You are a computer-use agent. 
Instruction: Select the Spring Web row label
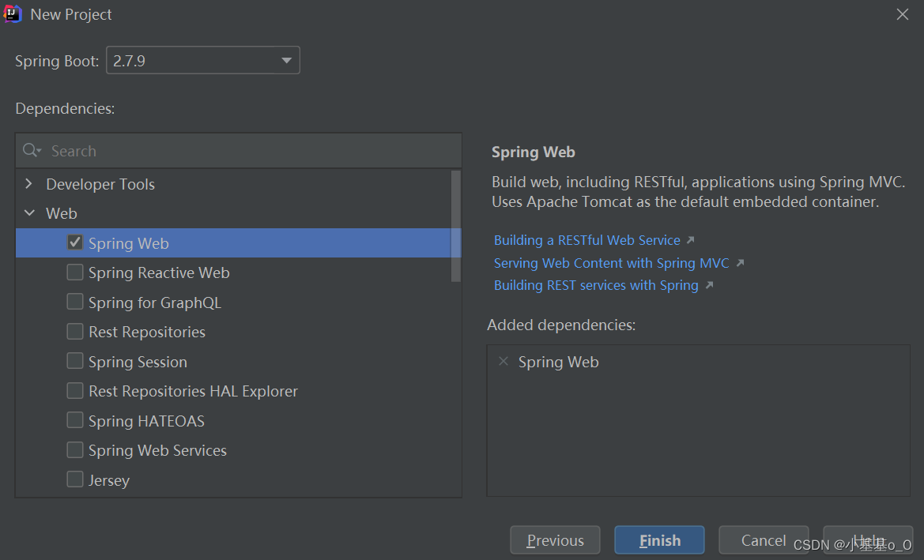point(129,243)
